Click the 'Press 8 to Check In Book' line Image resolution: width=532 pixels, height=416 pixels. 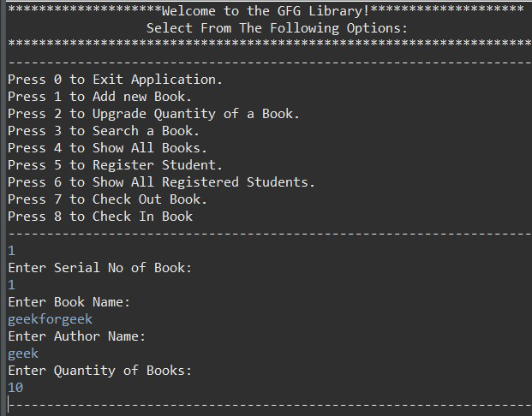tap(100, 217)
